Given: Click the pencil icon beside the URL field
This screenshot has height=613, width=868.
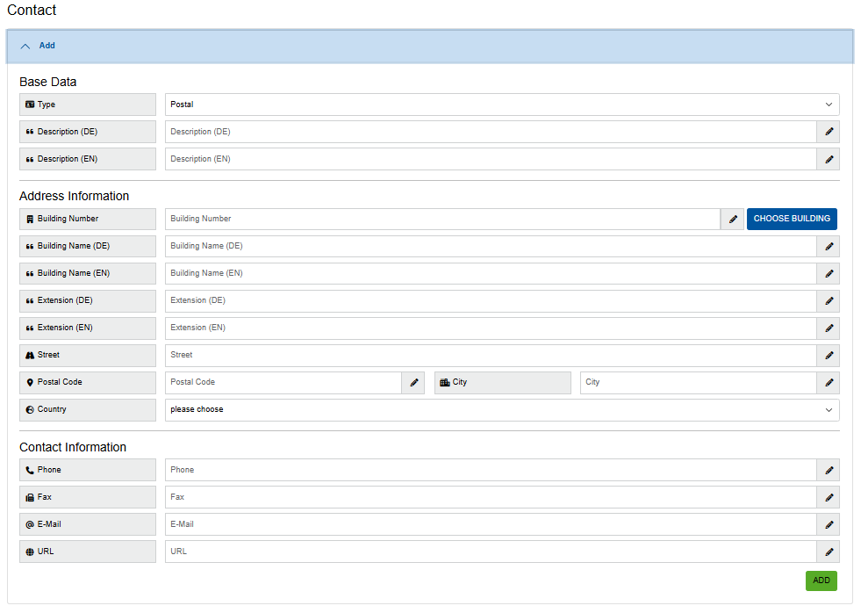Looking at the screenshot, I should pyautogui.click(x=829, y=551).
